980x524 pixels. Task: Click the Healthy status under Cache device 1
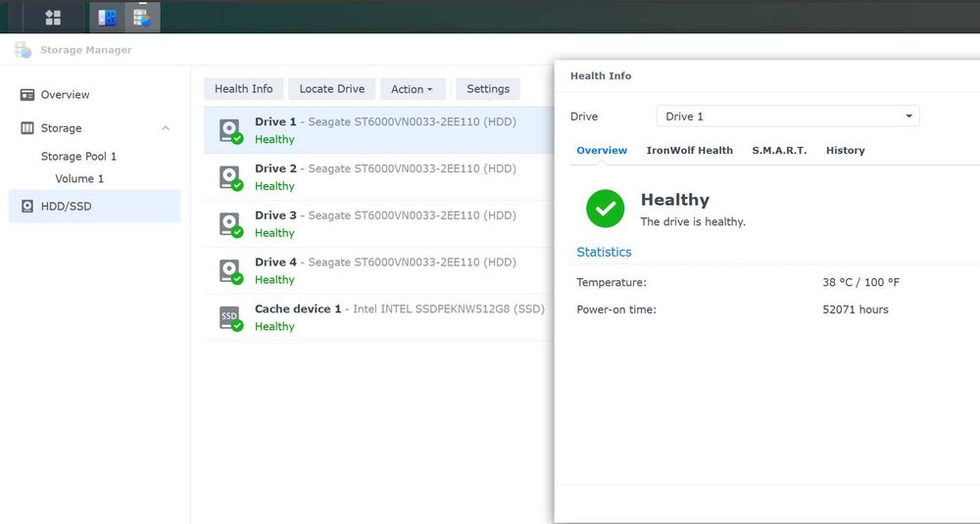point(274,326)
